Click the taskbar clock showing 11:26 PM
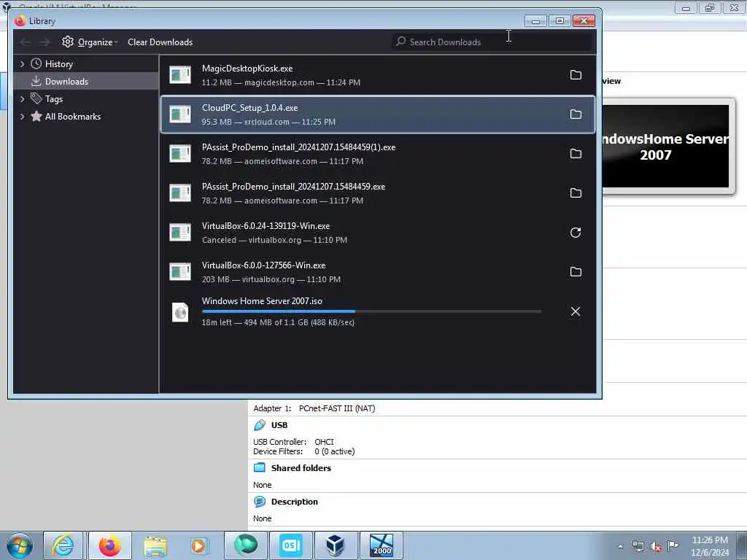Screen dimensions: 747x560 (x=709, y=546)
